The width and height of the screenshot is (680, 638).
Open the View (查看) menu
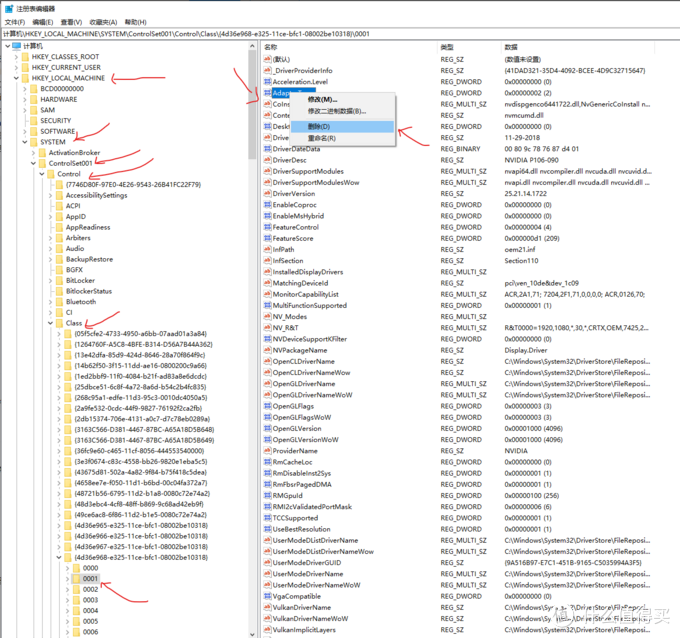(x=72, y=22)
